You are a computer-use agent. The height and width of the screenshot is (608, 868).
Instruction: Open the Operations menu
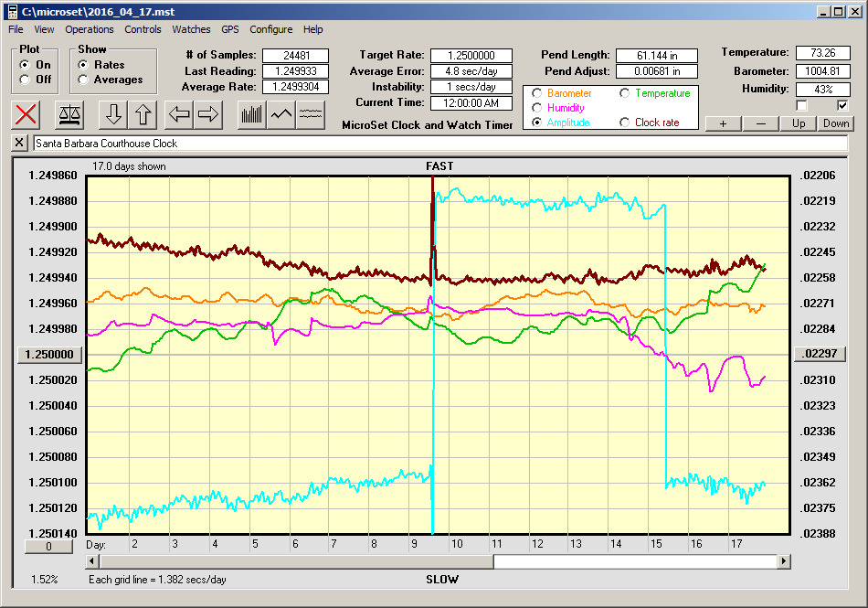pyautogui.click(x=90, y=29)
